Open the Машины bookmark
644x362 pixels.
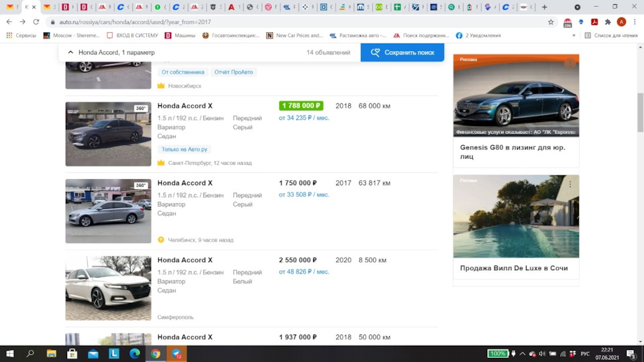pyautogui.click(x=180, y=36)
